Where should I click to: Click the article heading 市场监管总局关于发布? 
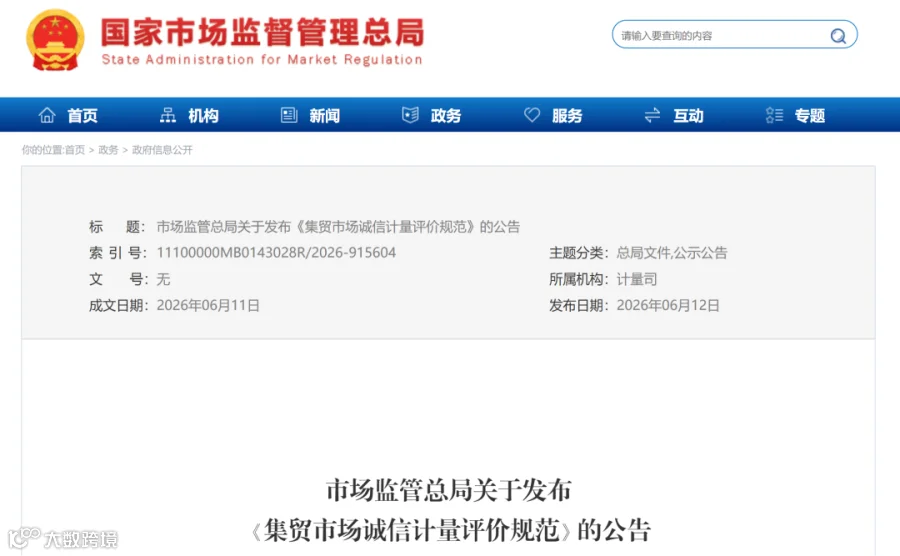[449, 491]
